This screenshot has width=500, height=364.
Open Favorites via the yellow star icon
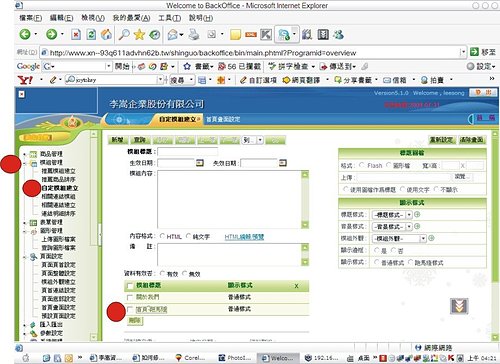click(139, 34)
